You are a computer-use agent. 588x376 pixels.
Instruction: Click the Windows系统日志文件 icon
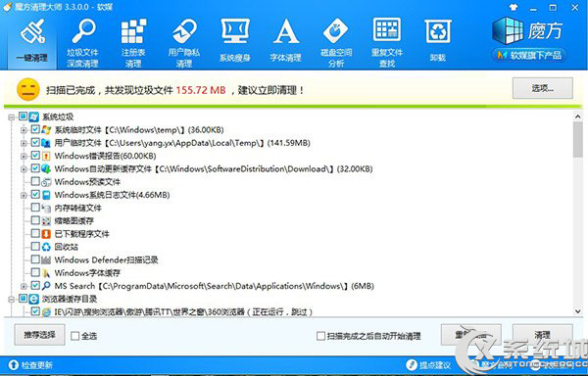coord(46,195)
